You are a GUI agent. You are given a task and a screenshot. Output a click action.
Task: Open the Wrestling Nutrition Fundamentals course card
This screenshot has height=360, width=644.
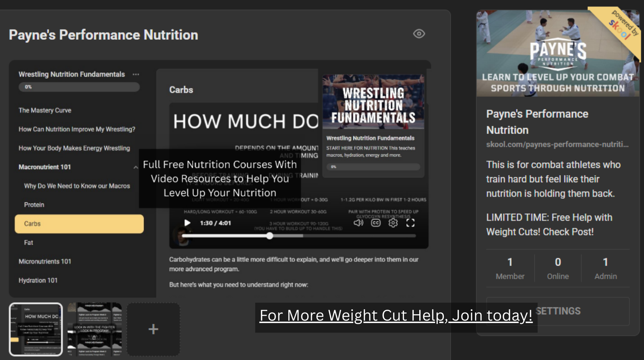point(373,126)
